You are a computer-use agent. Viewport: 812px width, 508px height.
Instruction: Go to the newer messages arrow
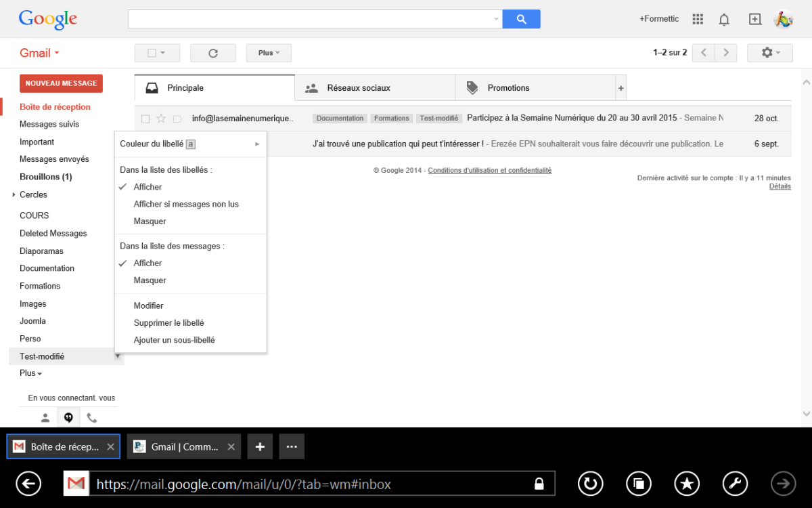click(x=704, y=53)
